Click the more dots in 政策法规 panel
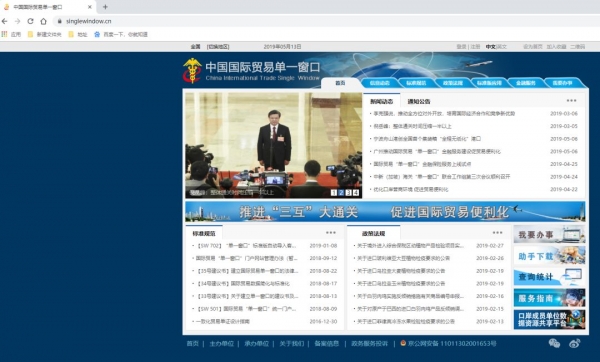The image size is (600, 362). pos(497,233)
